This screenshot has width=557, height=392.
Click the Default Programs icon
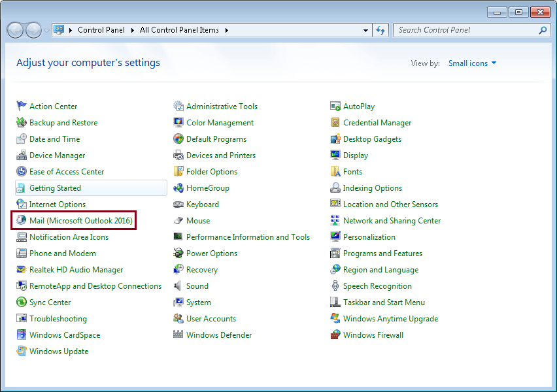pyautogui.click(x=178, y=139)
